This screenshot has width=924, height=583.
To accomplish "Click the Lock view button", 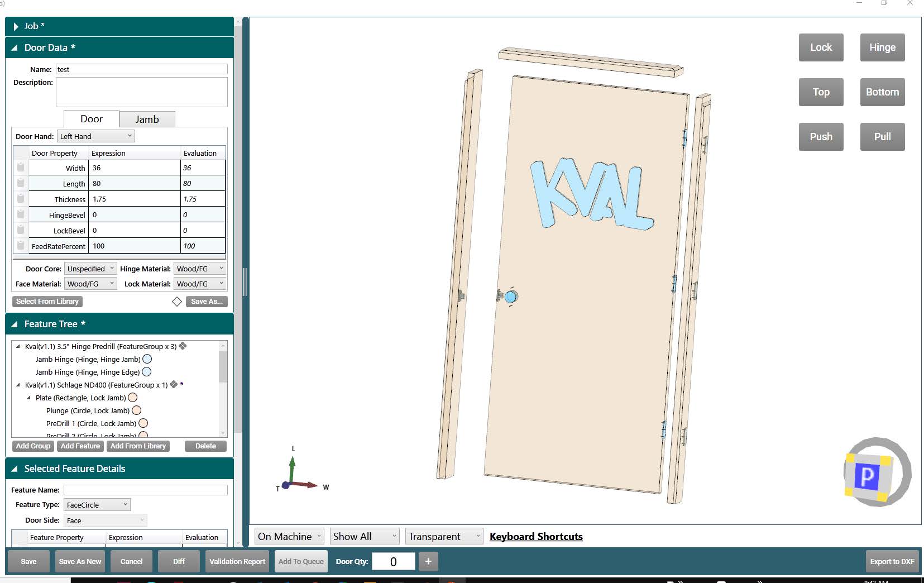I will (x=821, y=47).
